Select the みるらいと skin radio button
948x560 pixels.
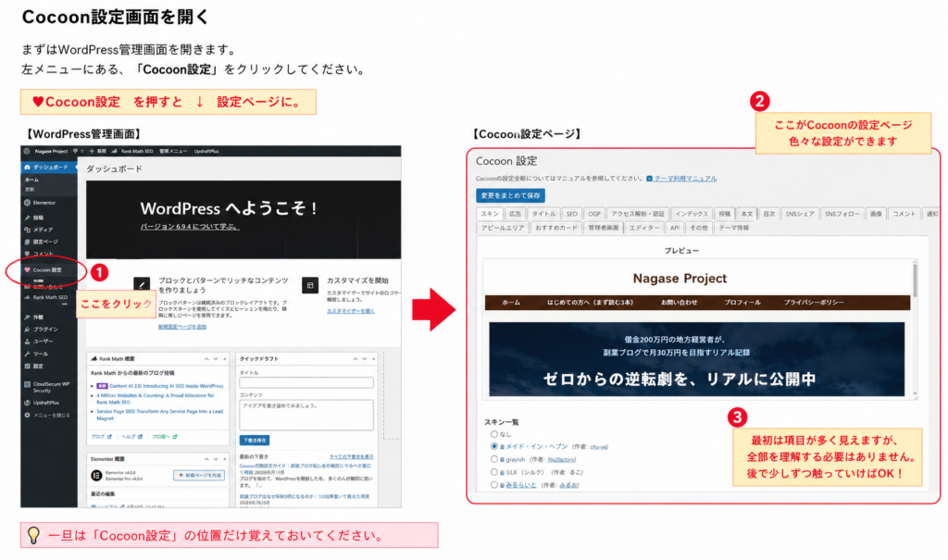pos(494,484)
